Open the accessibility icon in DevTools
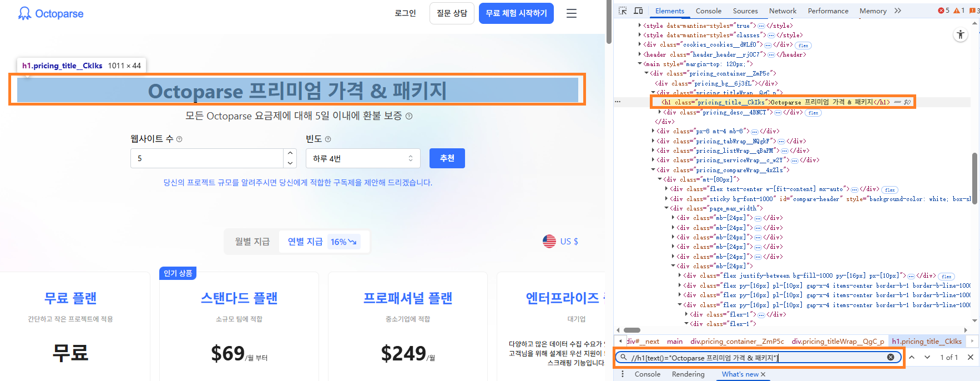 click(x=960, y=35)
